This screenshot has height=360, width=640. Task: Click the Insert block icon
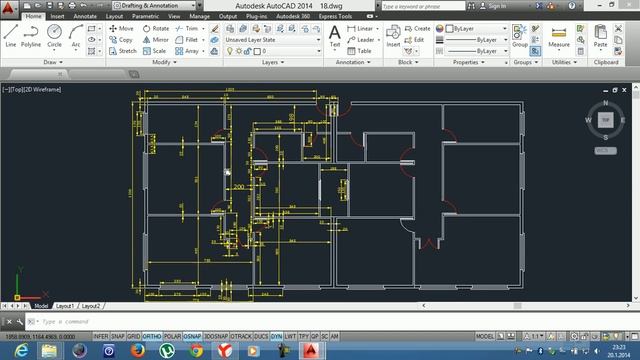393,36
